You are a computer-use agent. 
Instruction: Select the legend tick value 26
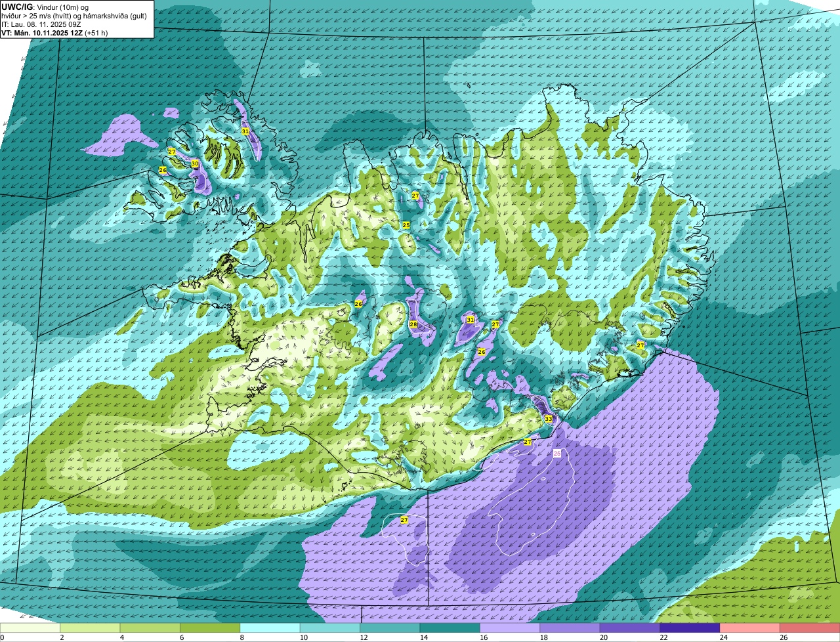click(783, 637)
